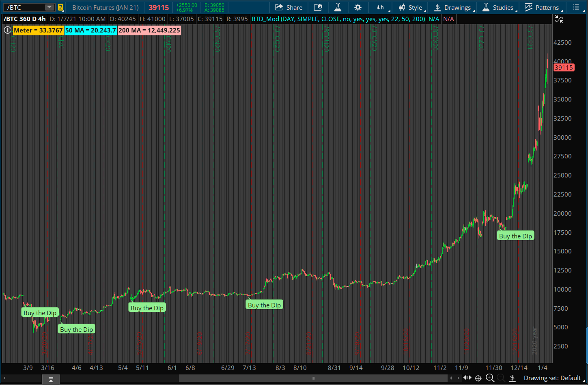Click the H: 41000 high value
The height and width of the screenshot is (385, 588).
tap(152, 19)
